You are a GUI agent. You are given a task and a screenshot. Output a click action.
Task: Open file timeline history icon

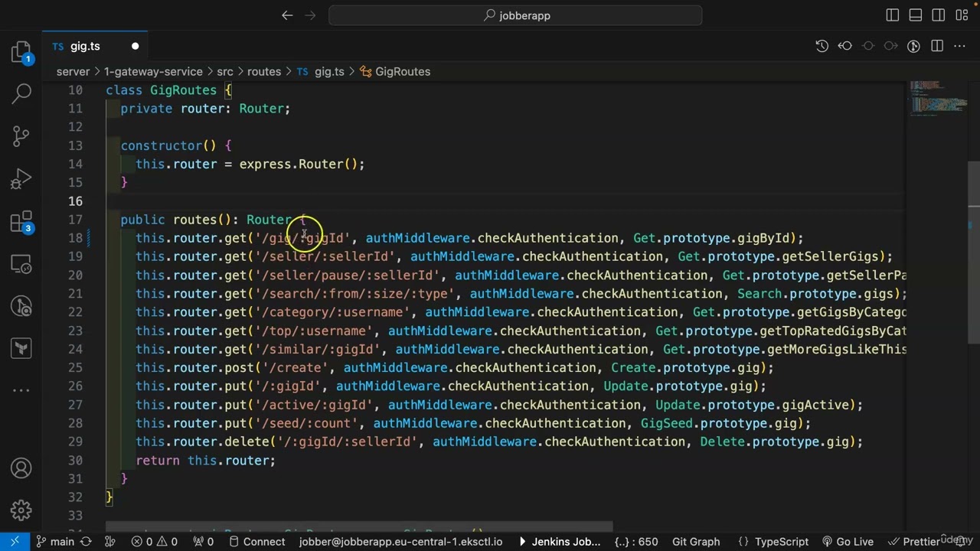click(x=822, y=46)
